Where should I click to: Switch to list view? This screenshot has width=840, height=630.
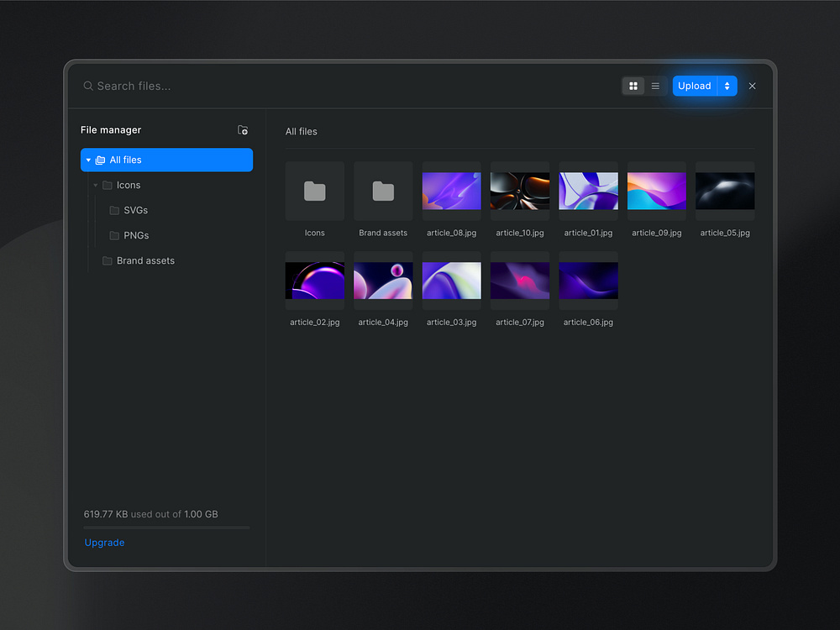point(655,87)
